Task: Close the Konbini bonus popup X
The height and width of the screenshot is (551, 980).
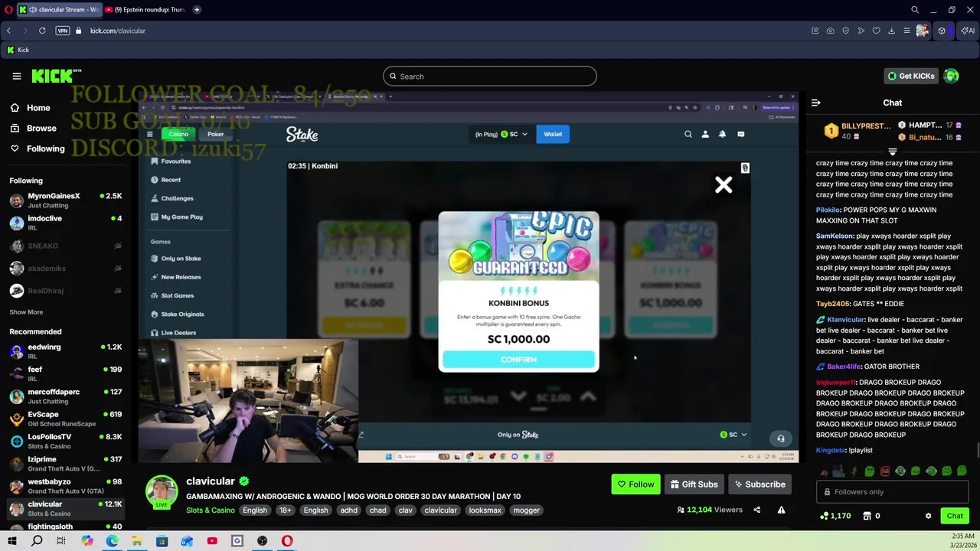Action: coord(723,184)
